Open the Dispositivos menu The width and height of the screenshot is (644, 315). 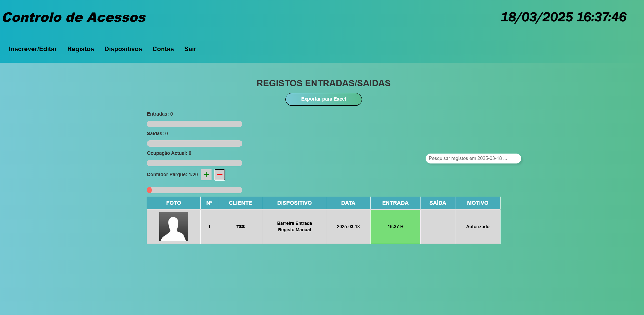click(x=123, y=49)
